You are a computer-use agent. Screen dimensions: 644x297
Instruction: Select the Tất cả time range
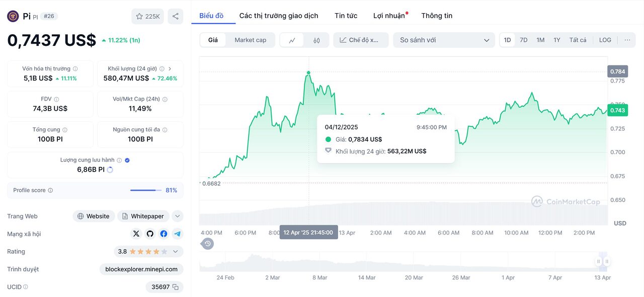(578, 40)
